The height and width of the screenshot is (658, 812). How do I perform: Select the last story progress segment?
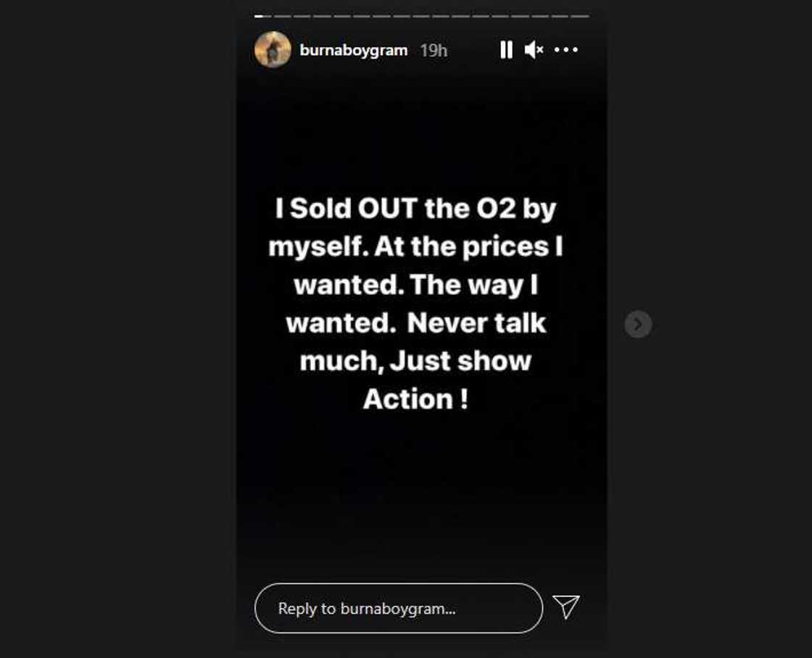pyautogui.click(x=580, y=15)
